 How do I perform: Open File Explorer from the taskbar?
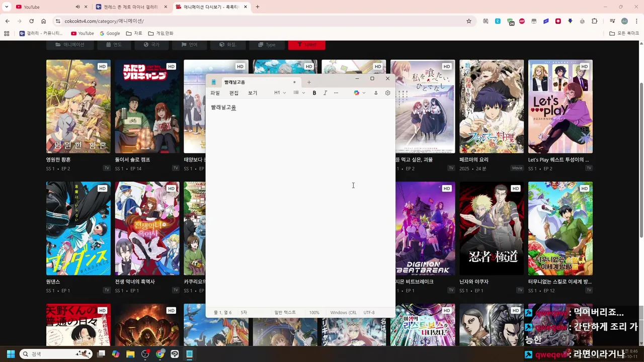tap(130, 354)
